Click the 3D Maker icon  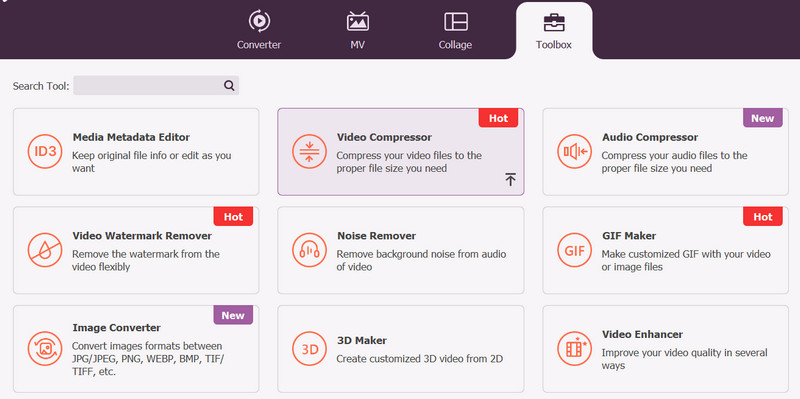tap(309, 348)
